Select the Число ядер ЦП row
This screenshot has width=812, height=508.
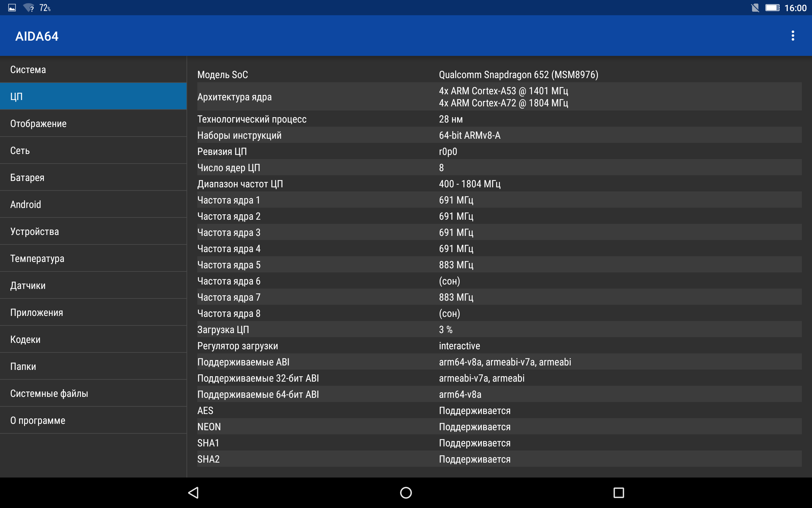pos(499,167)
